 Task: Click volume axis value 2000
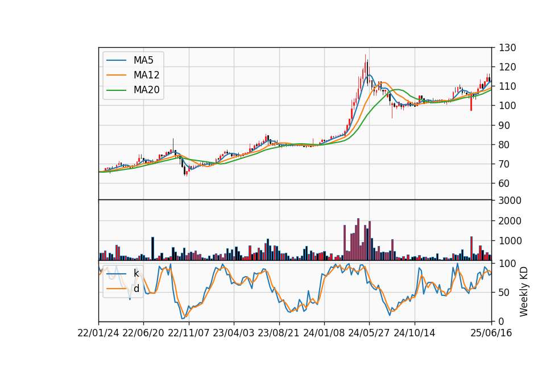click(510, 221)
